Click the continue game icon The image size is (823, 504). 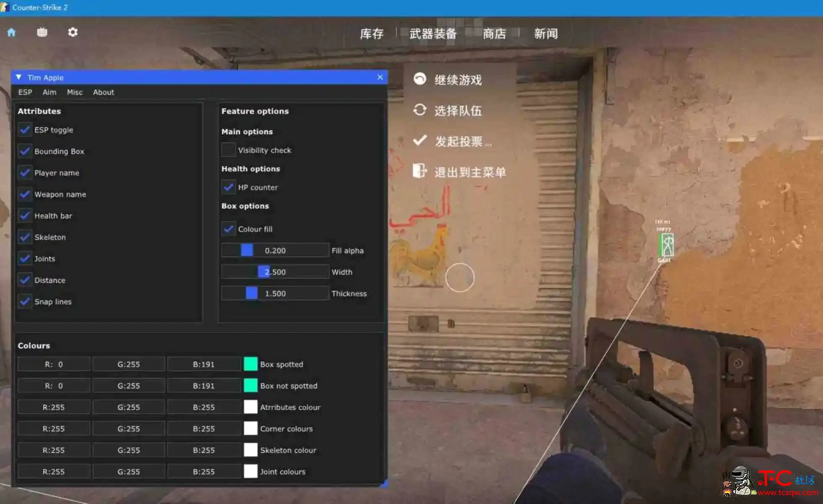coord(419,79)
